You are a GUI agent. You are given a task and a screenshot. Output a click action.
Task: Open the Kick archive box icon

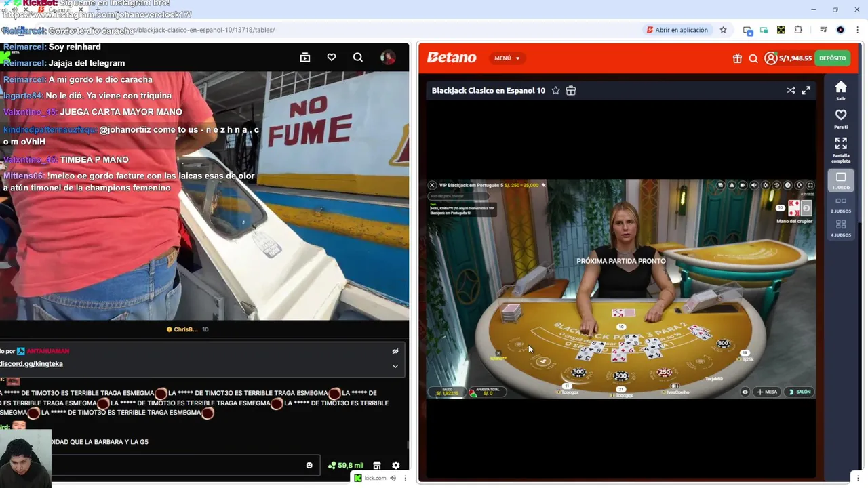[305, 58]
